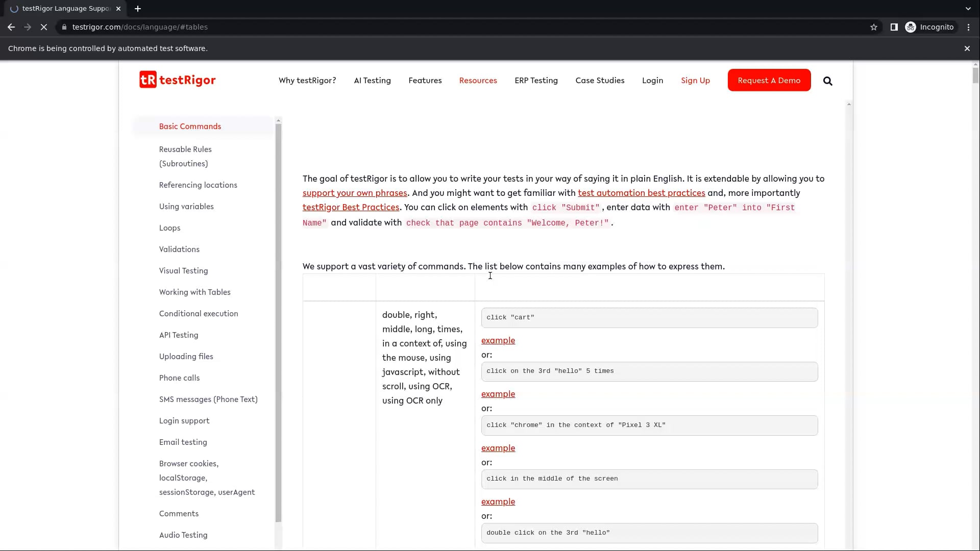
Task: Open Features menu item
Action: pos(425,81)
